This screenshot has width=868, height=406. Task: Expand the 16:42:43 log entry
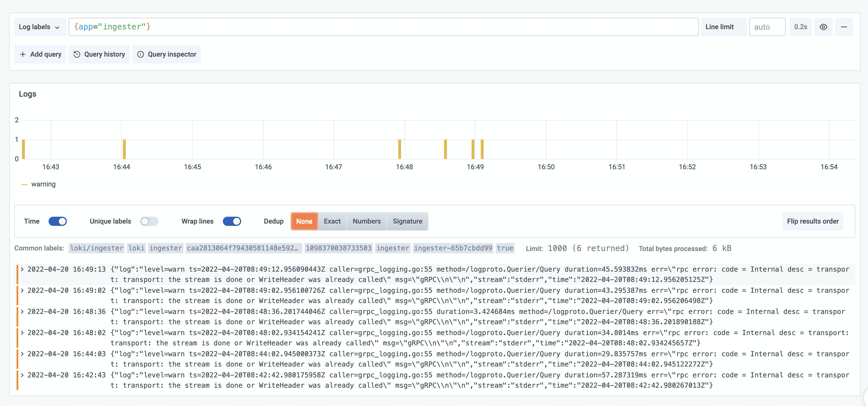click(22, 375)
